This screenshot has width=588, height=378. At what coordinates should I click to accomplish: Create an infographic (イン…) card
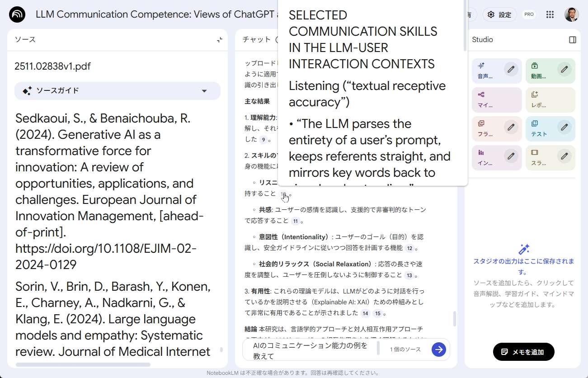coord(497,158)
